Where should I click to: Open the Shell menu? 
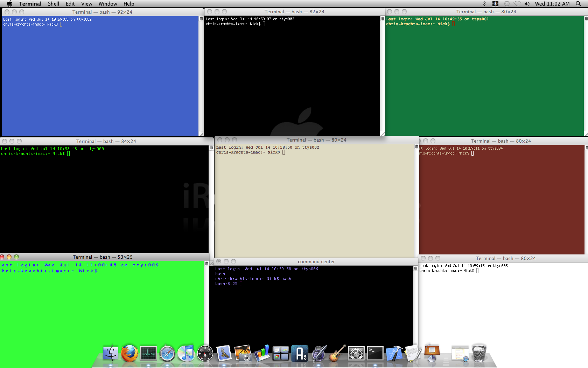(54, 4)
